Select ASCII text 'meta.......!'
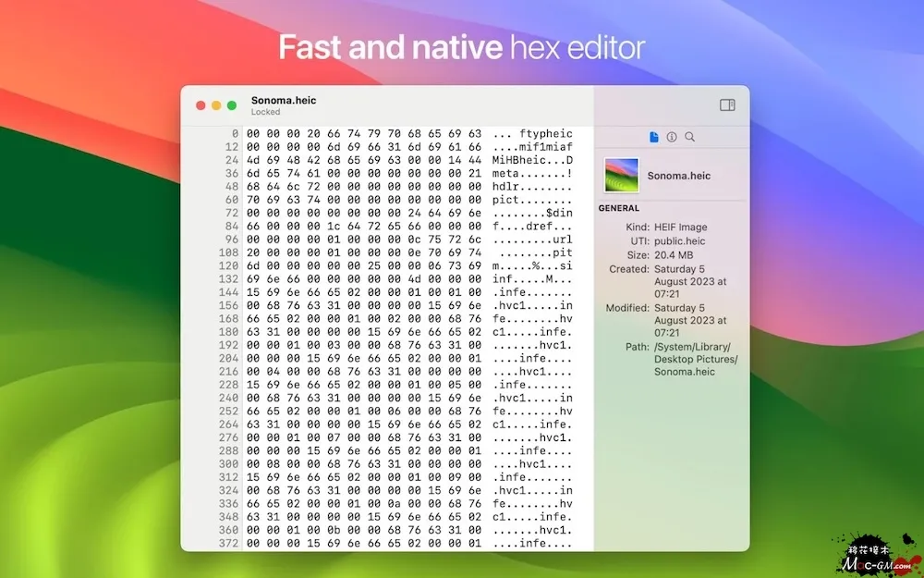Viewport: 924px width, 578px height. (532, 174)
